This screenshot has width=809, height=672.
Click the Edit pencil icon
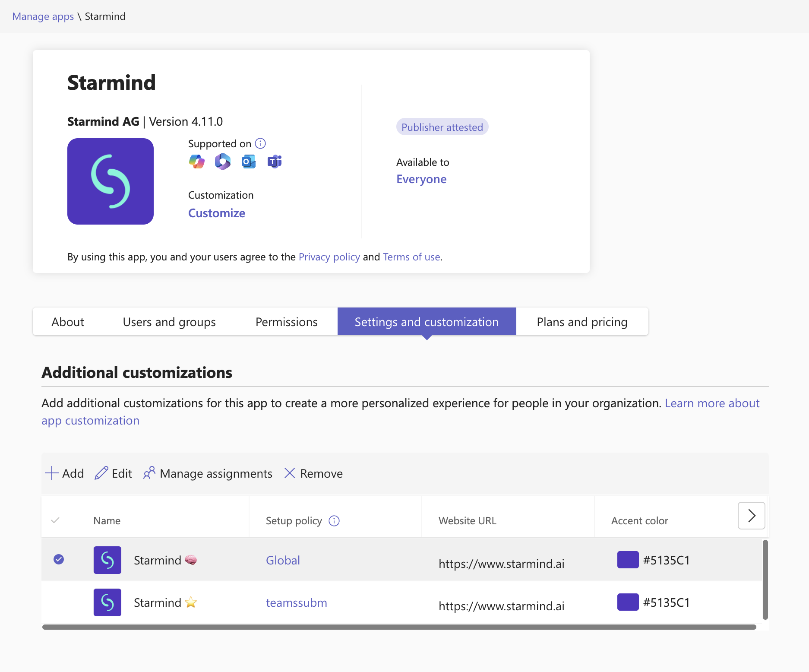click(101, 473)
